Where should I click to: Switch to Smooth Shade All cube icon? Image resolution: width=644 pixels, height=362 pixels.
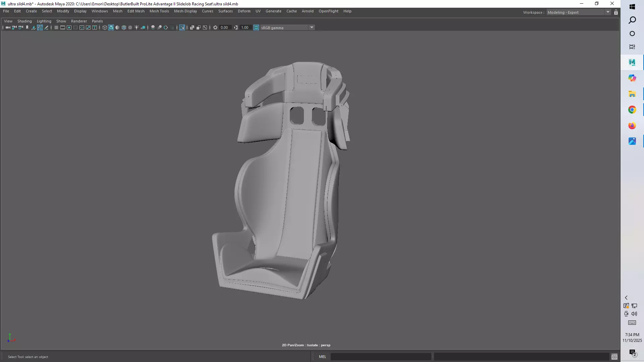[111, 27]
